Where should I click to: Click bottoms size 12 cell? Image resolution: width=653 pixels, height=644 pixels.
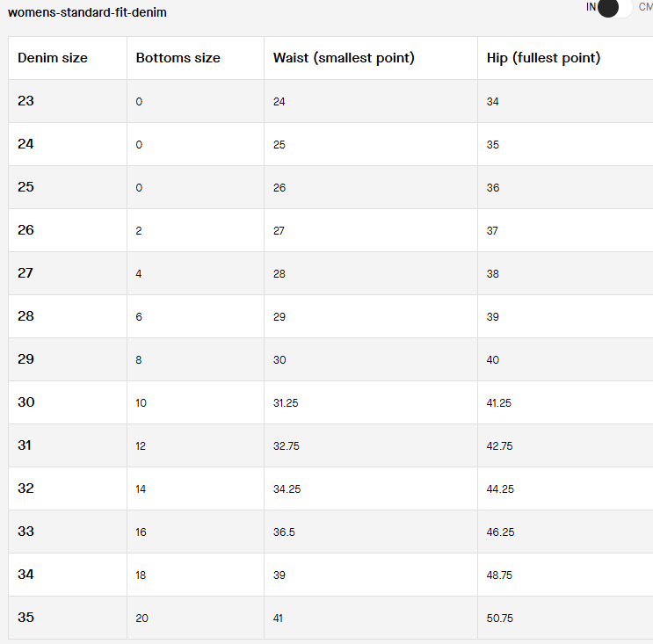pyautogui.click(x=141, y=446)
